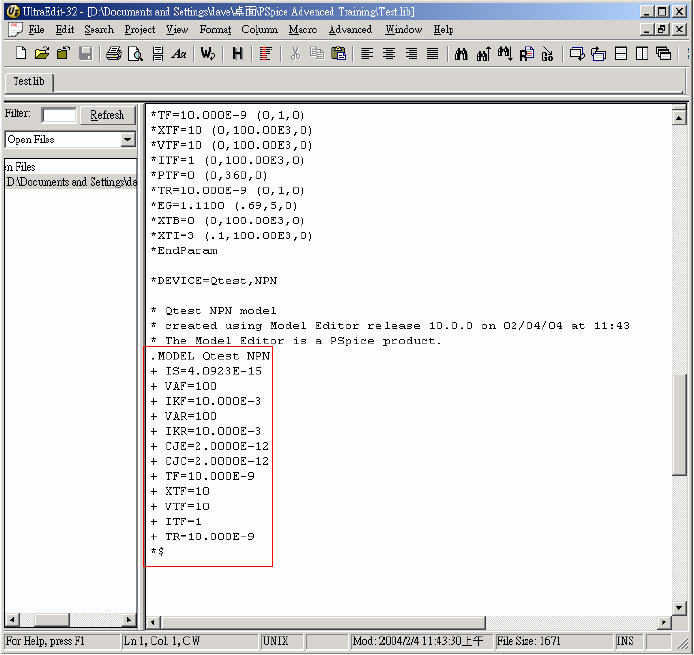Click the Copy icon in toolbar
This screenshot has width=694, height=655.
316,54
